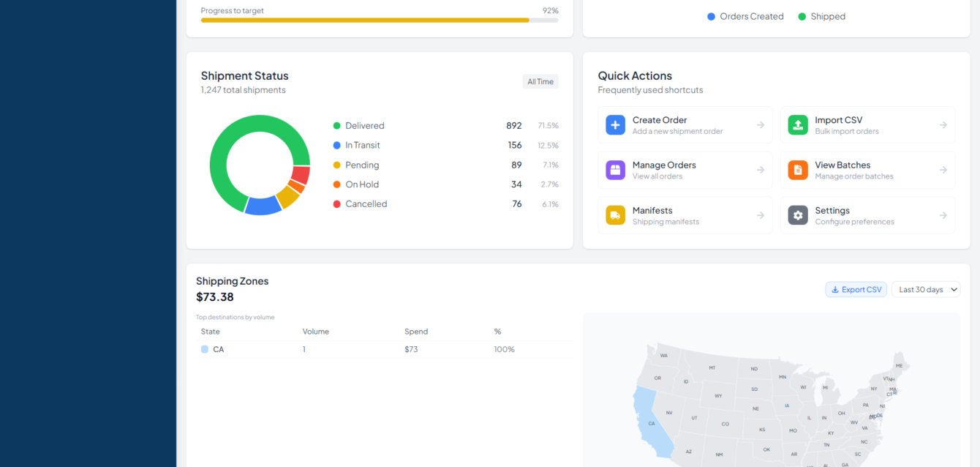The height and width of the screenshot is (467, 980).
Task: Open the Manifests shortcut
Action: (685, 215)
